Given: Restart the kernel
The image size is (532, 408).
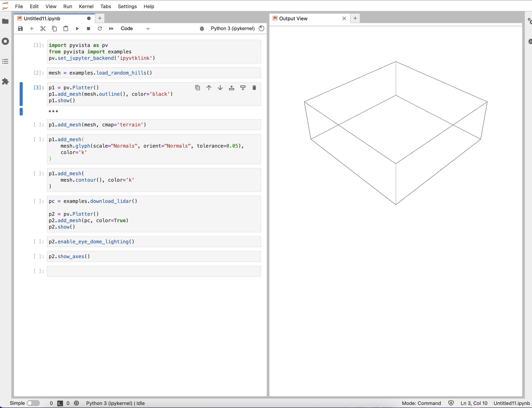Looking at the screenshot, I should click(x=100, y=28).
